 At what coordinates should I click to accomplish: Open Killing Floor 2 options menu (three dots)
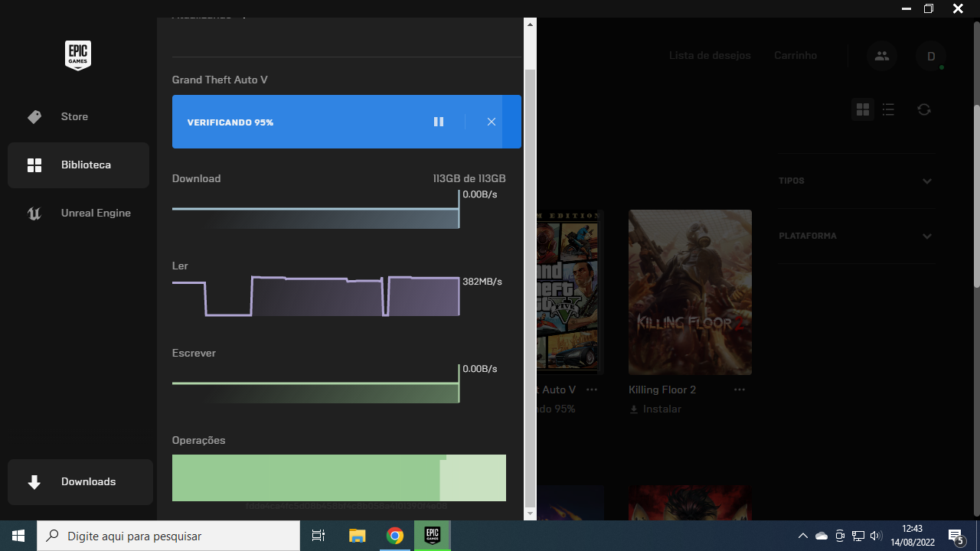(739, 390)
